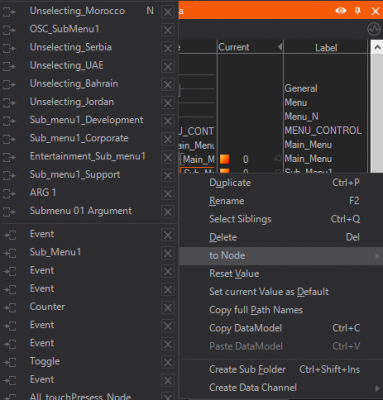Click the input node icon beside Counter
Screen dimensions: 383x400
pos(10,308)
